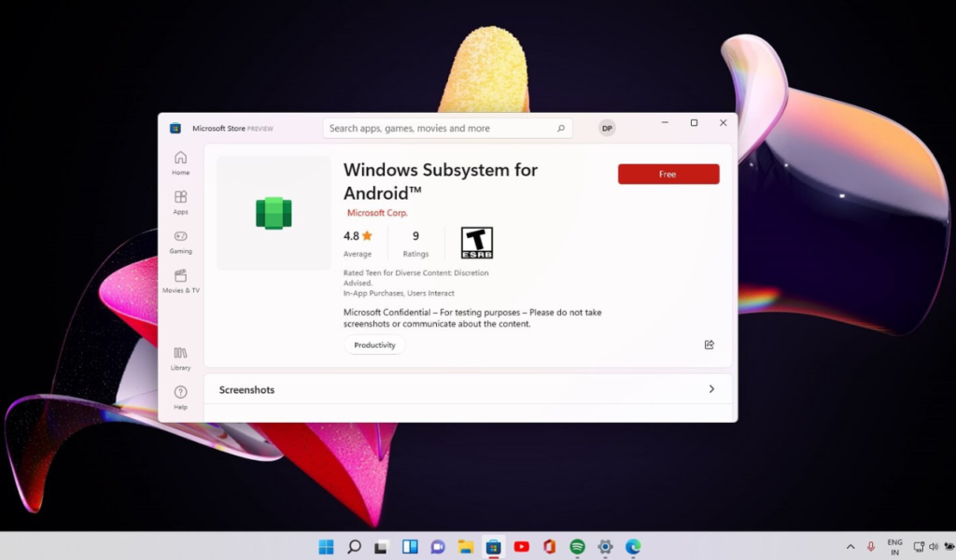Click the Free install button

(668, 175)
